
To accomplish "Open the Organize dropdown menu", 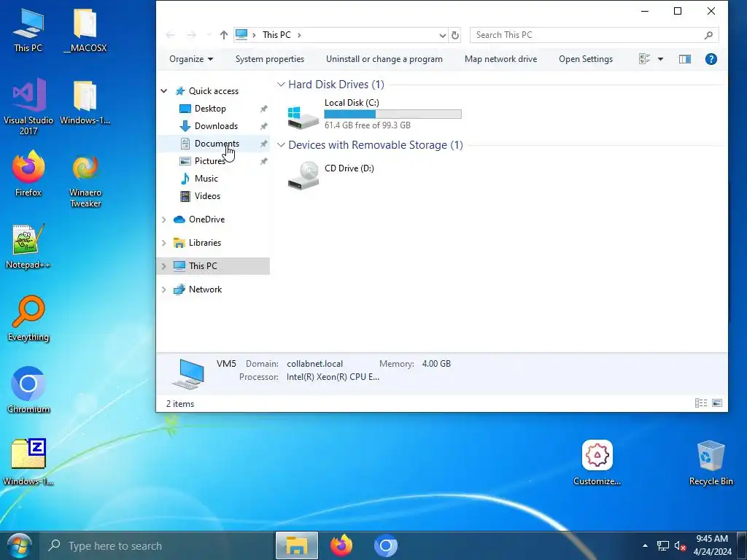I will pos(191,59).
